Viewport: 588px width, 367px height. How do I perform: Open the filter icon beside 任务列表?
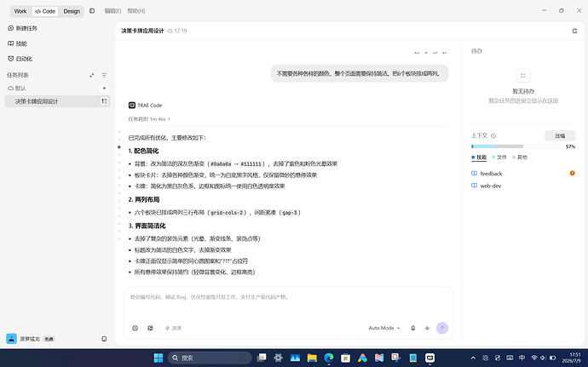104,75
